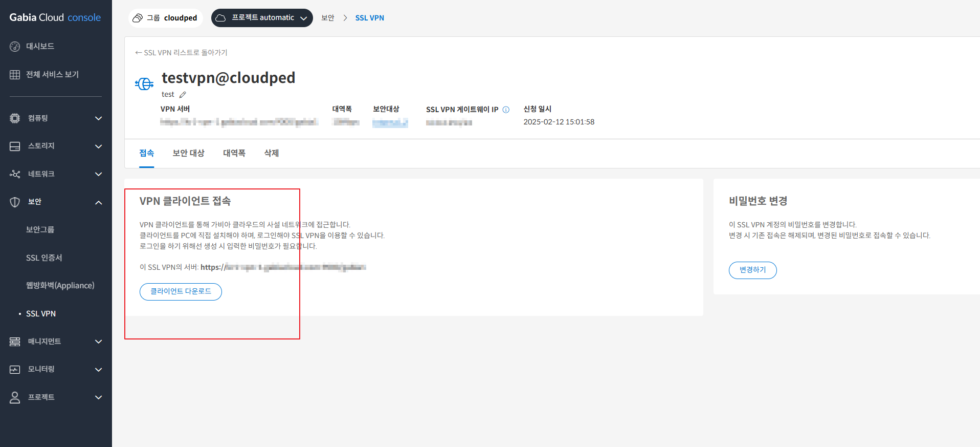980x447 pixels.
Task: Switch to the 대역폭 tab
Action: tap(234, 153)
